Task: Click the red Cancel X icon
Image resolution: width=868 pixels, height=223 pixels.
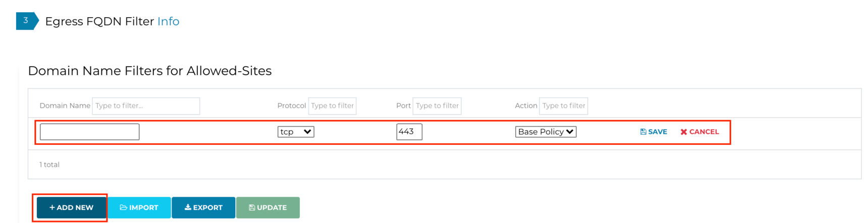Action: coord(684,132)
